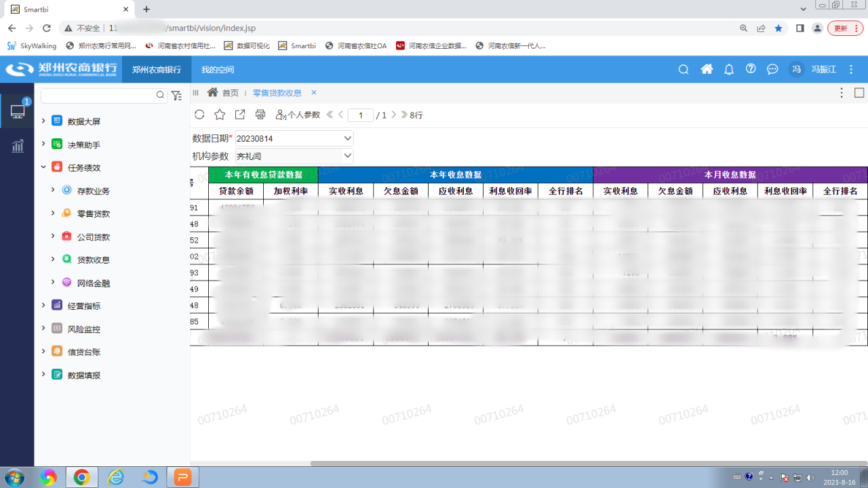Image resolution: width=868 pixels, height=488 pixels.
Task: Print the report using printer icon
Action: 260,115
